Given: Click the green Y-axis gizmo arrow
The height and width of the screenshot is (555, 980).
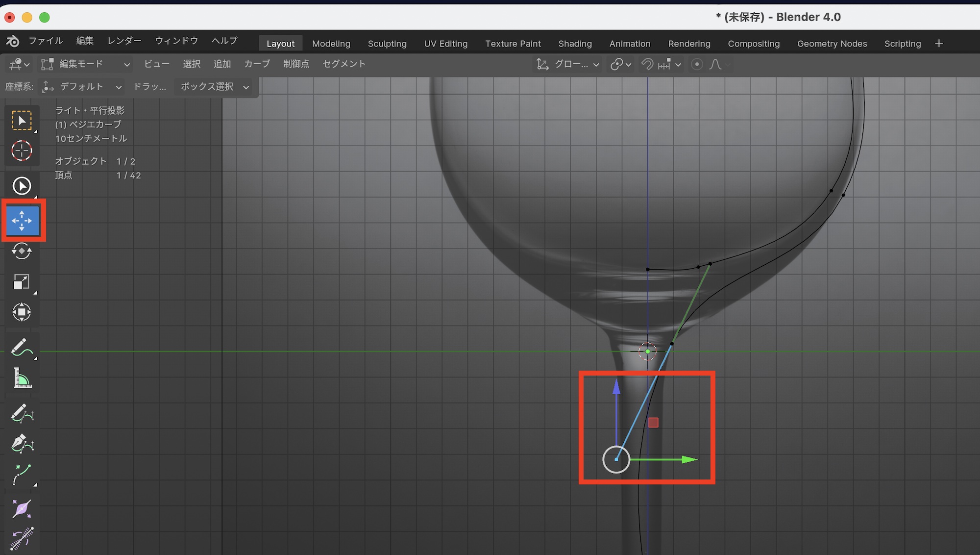Looking at the screenshot, I should point(688,459).
